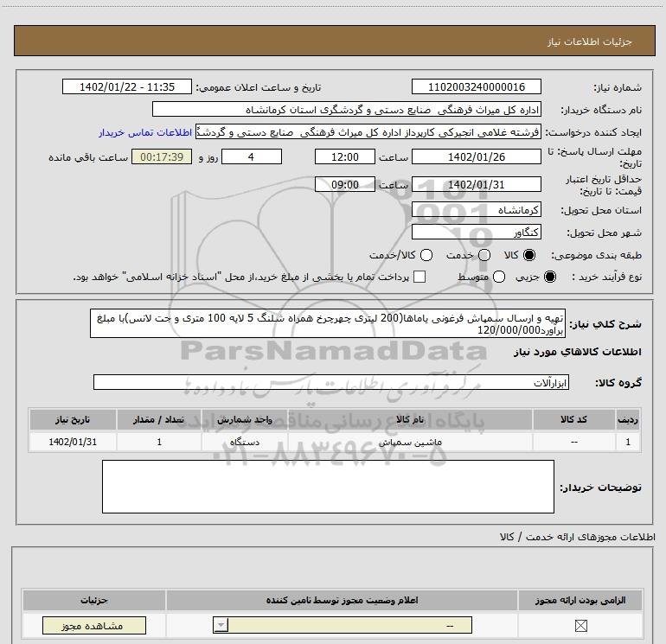Click the واحد شمارش column header
Screen dimensions: 666x644
(x=245, y=419)
